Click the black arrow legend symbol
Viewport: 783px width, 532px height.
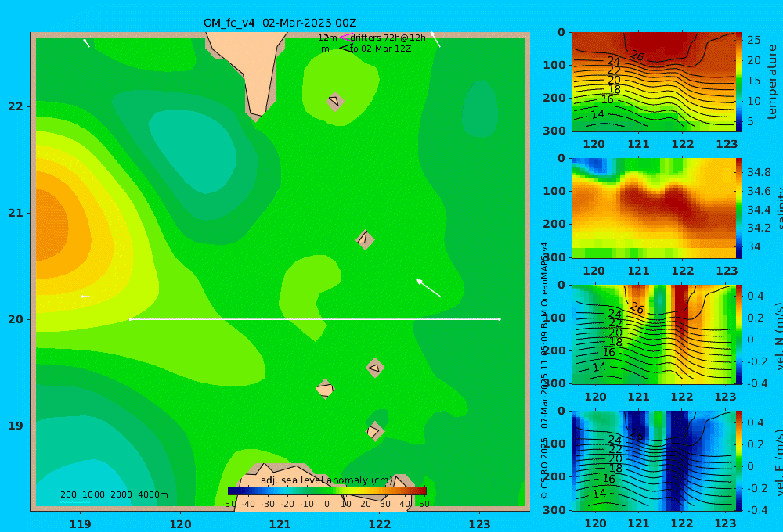point(346,48)
